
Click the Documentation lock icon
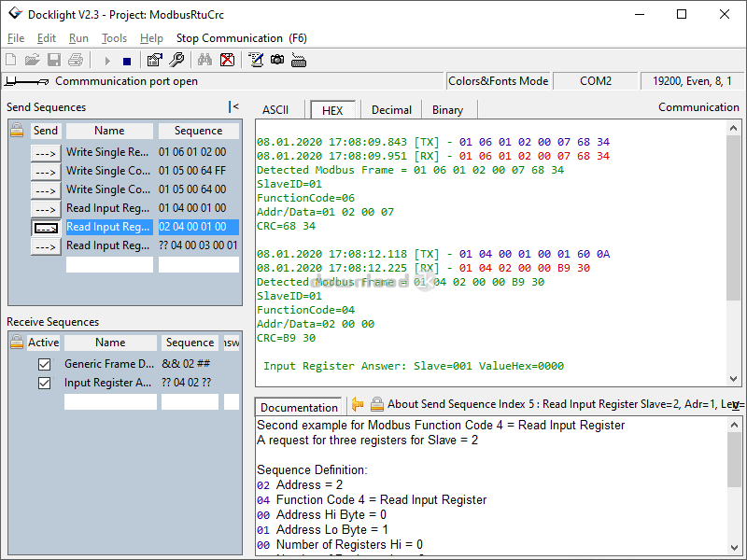click(x=377, y=404)
